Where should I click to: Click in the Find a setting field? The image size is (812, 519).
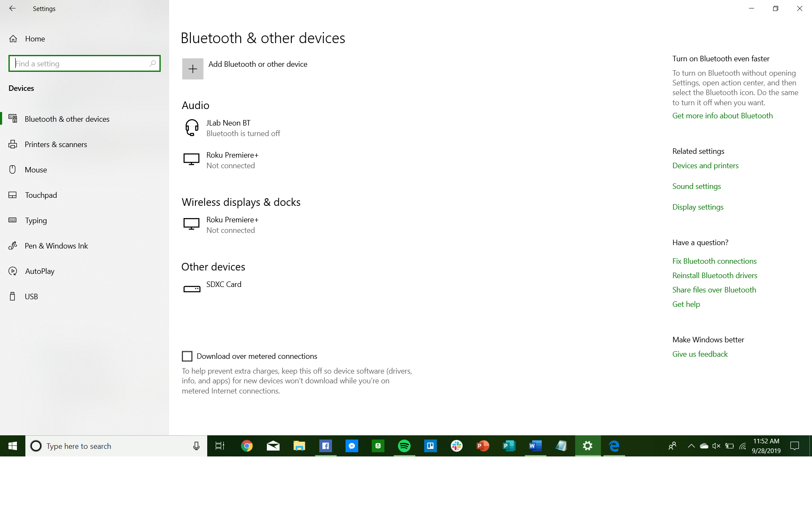coord(85,63)
